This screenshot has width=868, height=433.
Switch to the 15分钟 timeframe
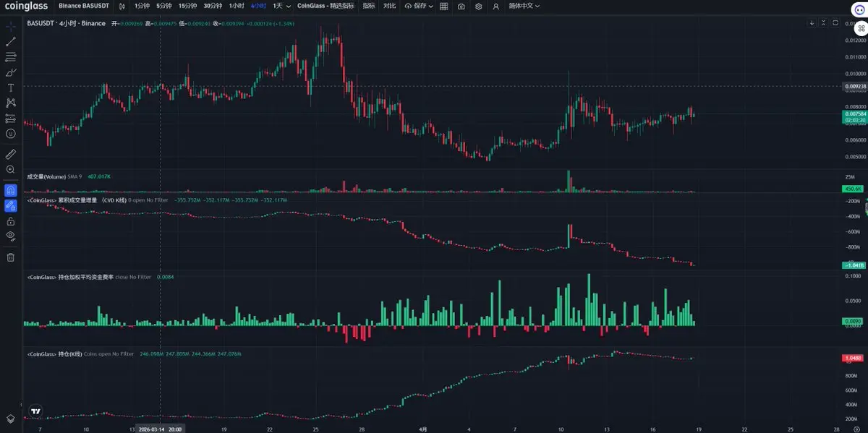(187, 6)
